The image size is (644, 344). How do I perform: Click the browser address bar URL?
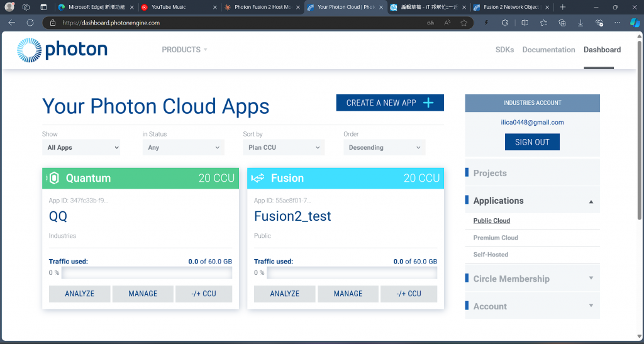(x=111, y=23)
